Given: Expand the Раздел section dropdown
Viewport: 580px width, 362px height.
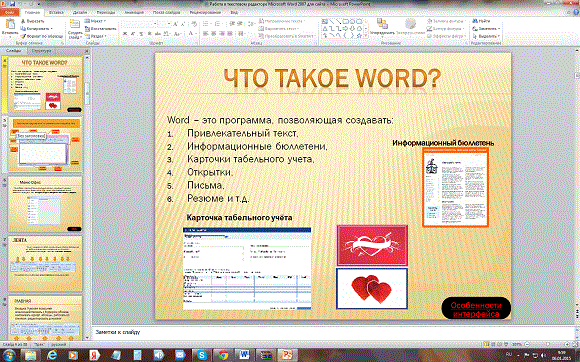Looking at the screenshot, I should coord(96,36).
